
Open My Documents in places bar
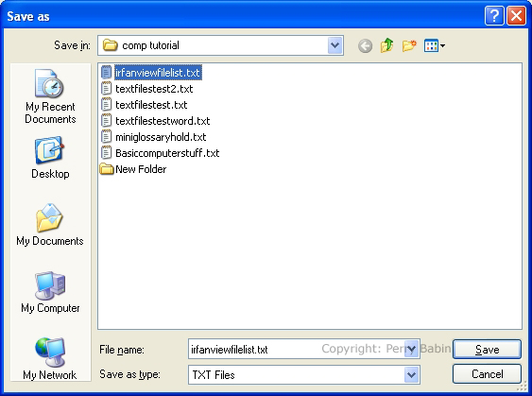point(50,225)
